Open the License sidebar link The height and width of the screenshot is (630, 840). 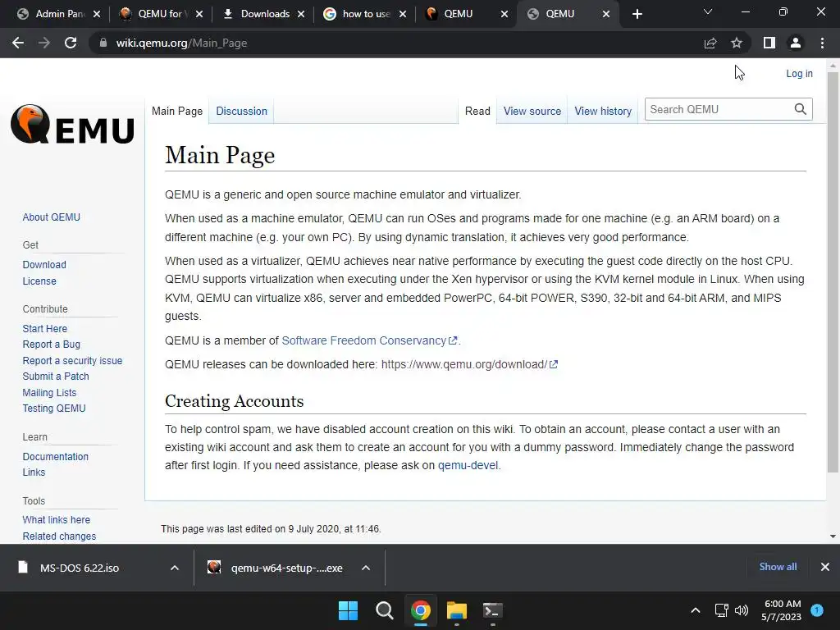[39, 281]
